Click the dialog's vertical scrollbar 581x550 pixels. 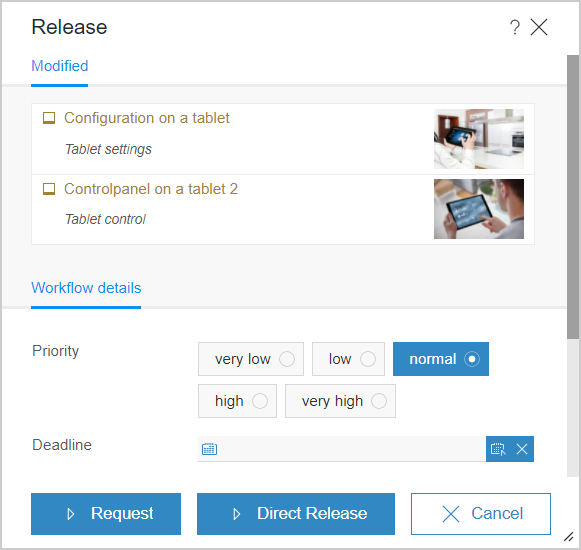click(573, 196)
